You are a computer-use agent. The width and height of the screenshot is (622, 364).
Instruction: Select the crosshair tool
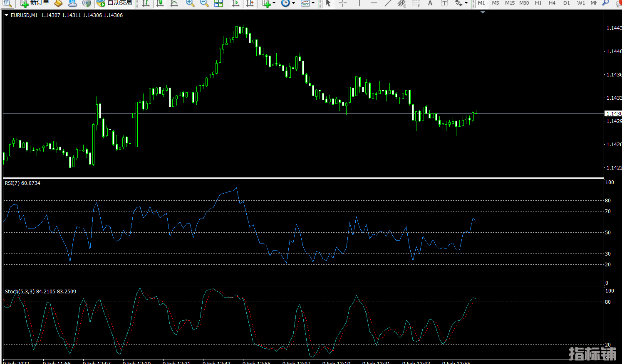tap(342, 3)
